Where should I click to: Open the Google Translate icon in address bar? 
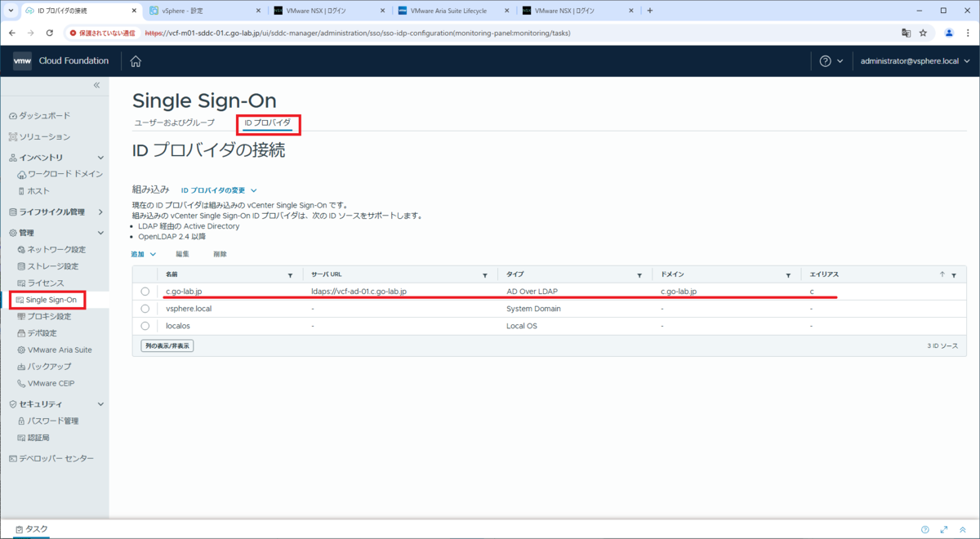click(x=906, y=33)
